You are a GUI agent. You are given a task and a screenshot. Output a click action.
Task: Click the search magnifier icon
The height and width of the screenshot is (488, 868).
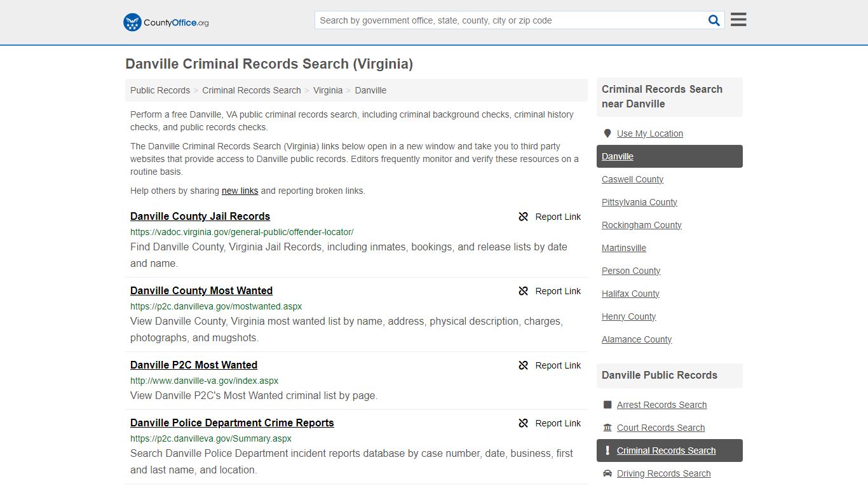click(714, 20)
